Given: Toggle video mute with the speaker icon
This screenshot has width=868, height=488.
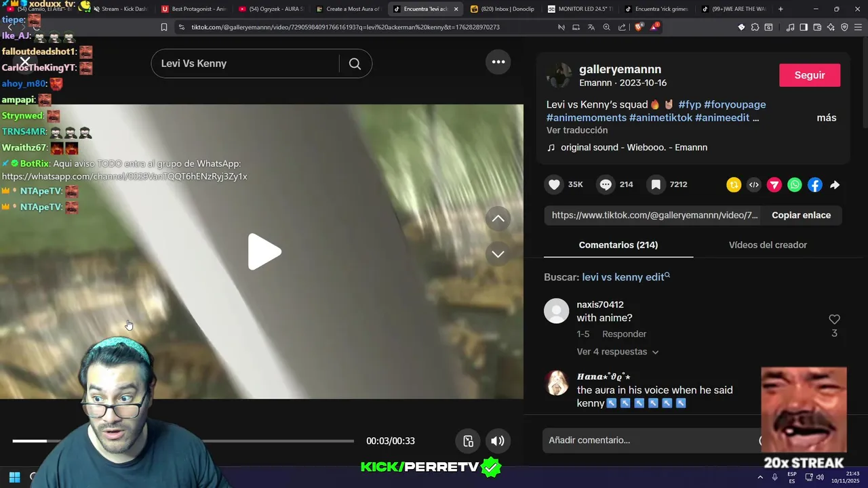Looking at the screenshot, I should pos(498,441).
